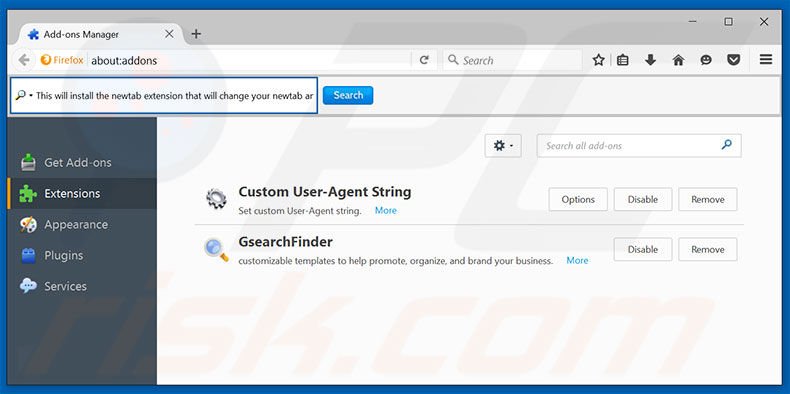
Task: Open a new tab with plus
Action: [196, 34]
